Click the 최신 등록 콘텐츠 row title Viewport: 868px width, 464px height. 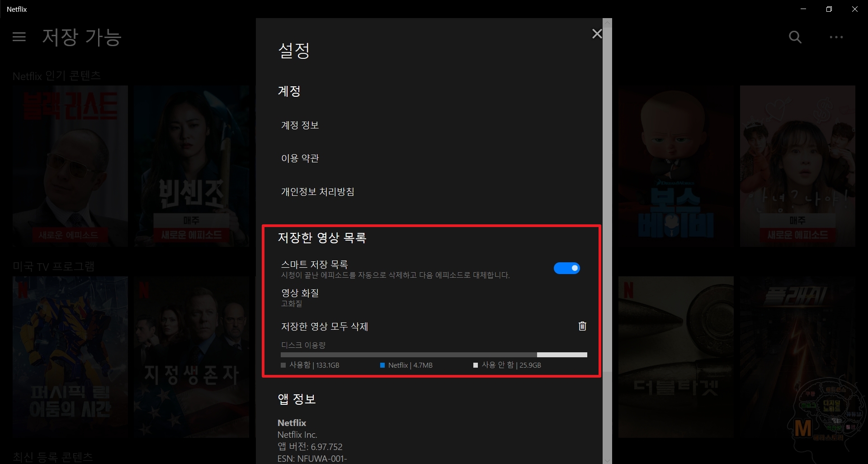pyautogui.click(x=52, y=457)
